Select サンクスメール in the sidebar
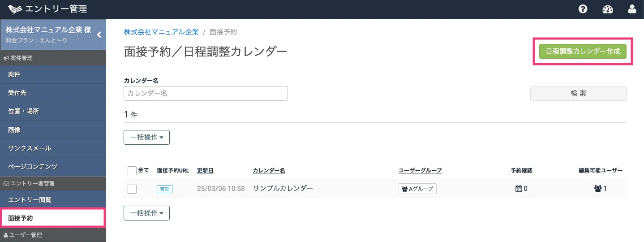Viewport: 644px width, 242px height. pos(52,148)
